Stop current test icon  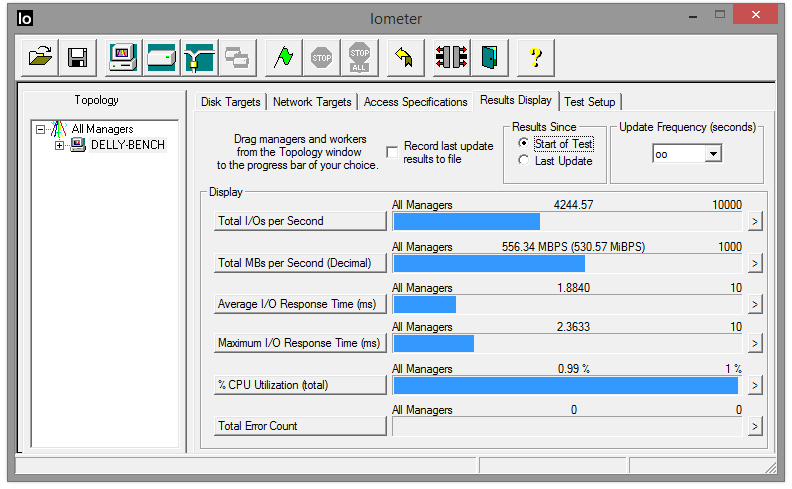(x=321, y=57)
